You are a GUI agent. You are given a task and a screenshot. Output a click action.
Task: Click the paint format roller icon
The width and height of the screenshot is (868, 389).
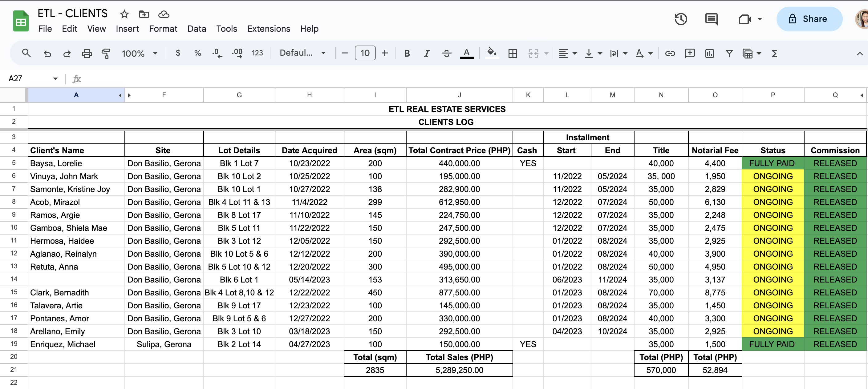106,53
